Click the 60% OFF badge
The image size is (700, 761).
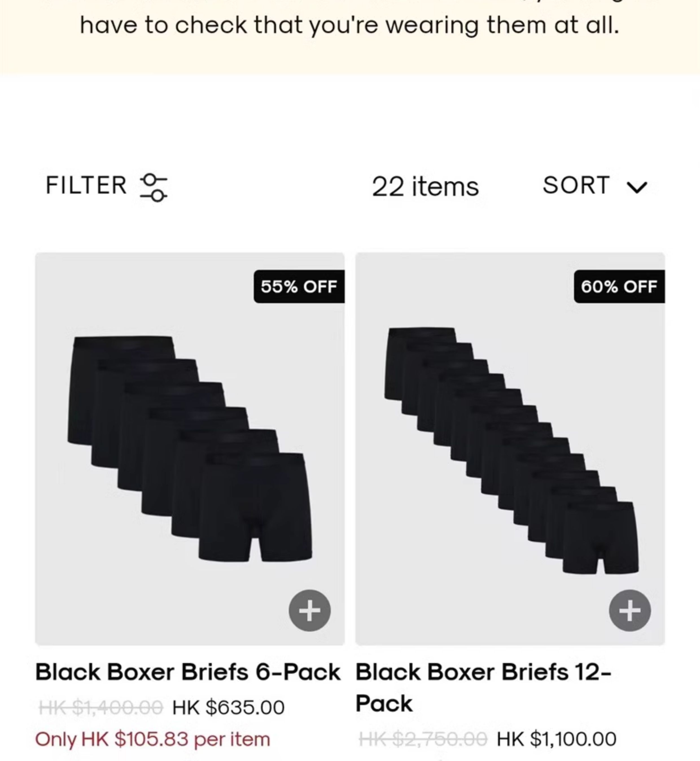click(x=619, y=287)
